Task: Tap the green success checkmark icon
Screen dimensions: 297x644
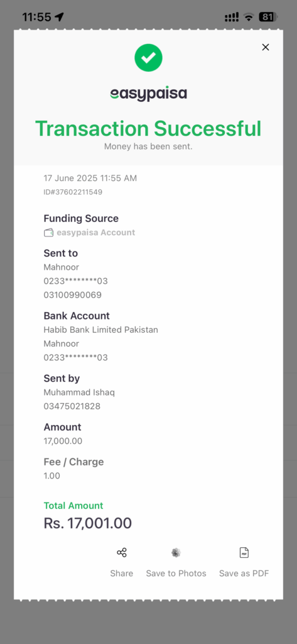Action: 148,58
